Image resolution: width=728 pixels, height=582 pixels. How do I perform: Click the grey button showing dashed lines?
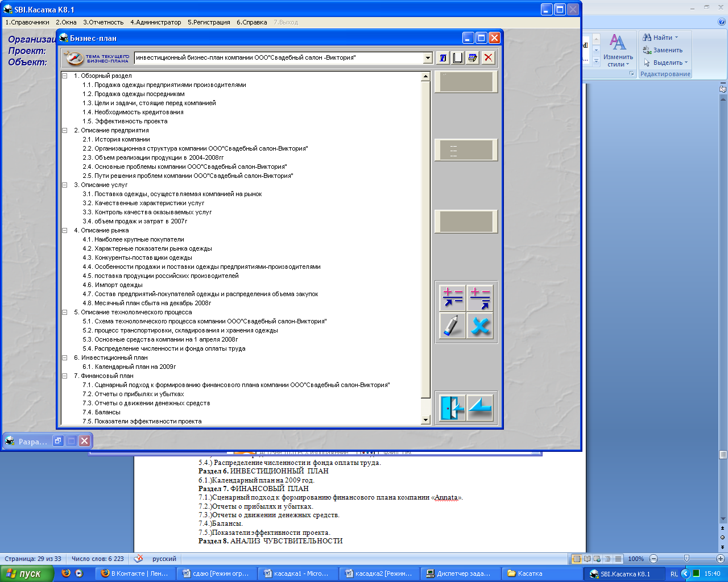(466, 150)
